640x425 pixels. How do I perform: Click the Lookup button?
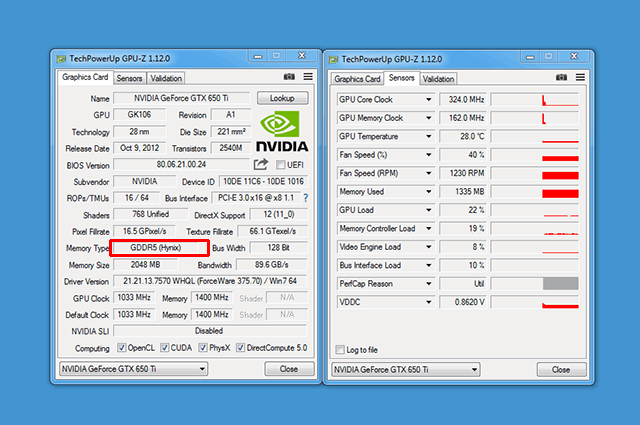(282, 98)
